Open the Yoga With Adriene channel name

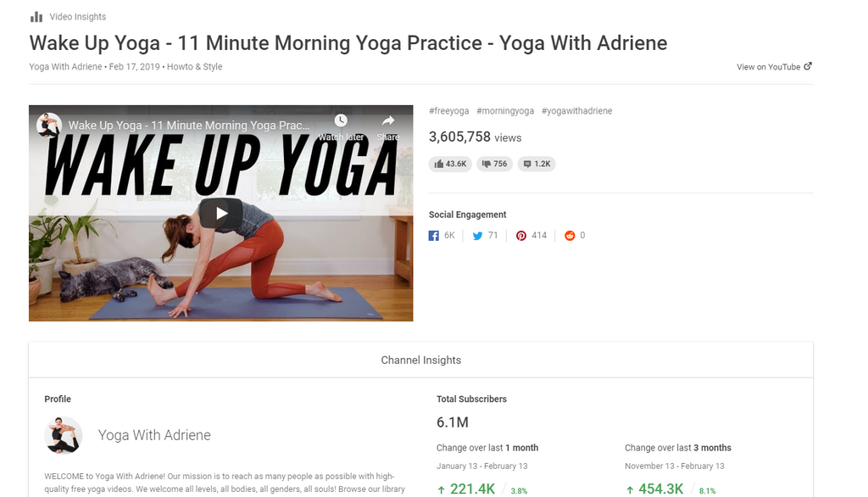(154, 435)
